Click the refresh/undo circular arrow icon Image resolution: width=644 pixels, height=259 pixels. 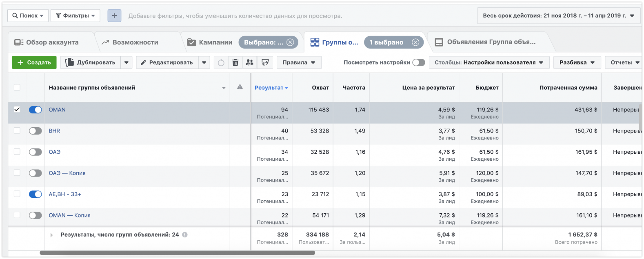221,62
